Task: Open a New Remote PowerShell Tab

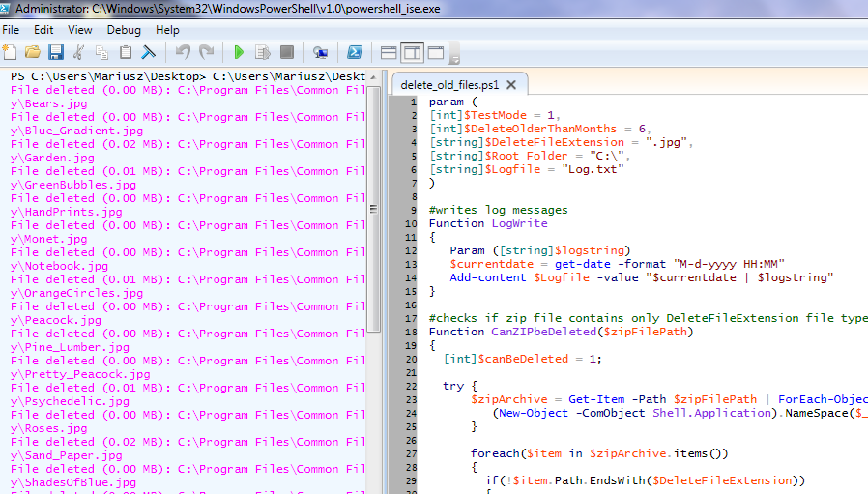Action: click(320, 52)
